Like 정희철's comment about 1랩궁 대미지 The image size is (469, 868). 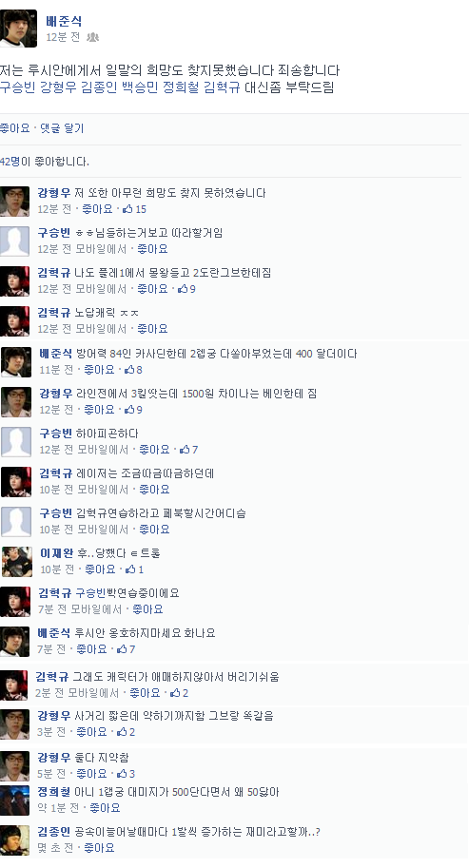tap(105, 808)
